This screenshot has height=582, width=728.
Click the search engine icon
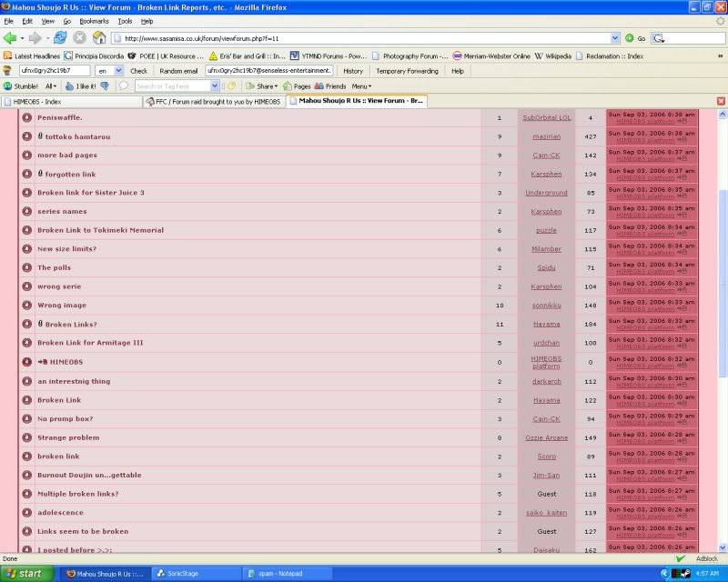tap(658, 38)
